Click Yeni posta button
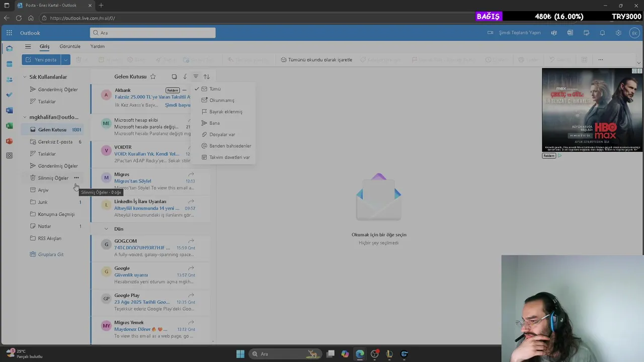 (41, 59)
